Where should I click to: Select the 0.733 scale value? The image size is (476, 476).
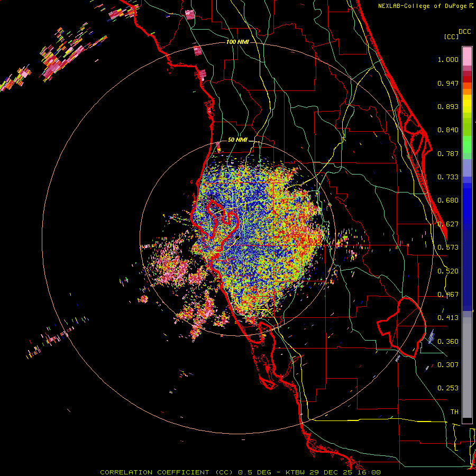[x=448, y=177]
